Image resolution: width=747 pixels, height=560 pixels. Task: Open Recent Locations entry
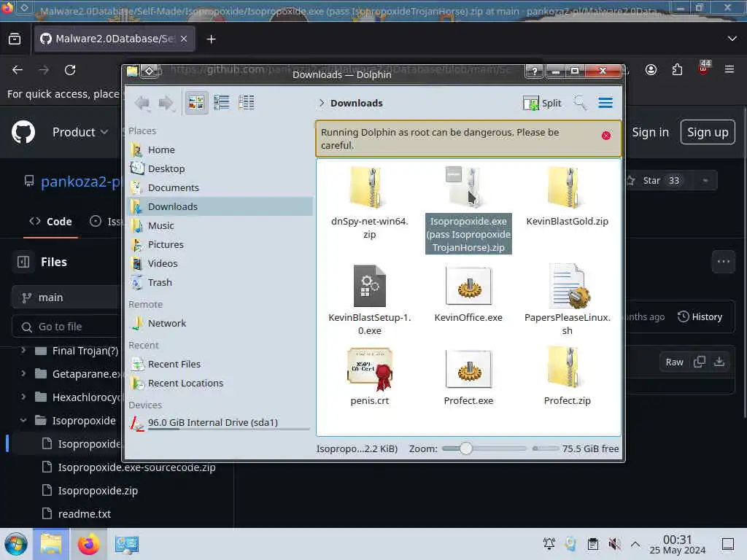click(221, 384)
